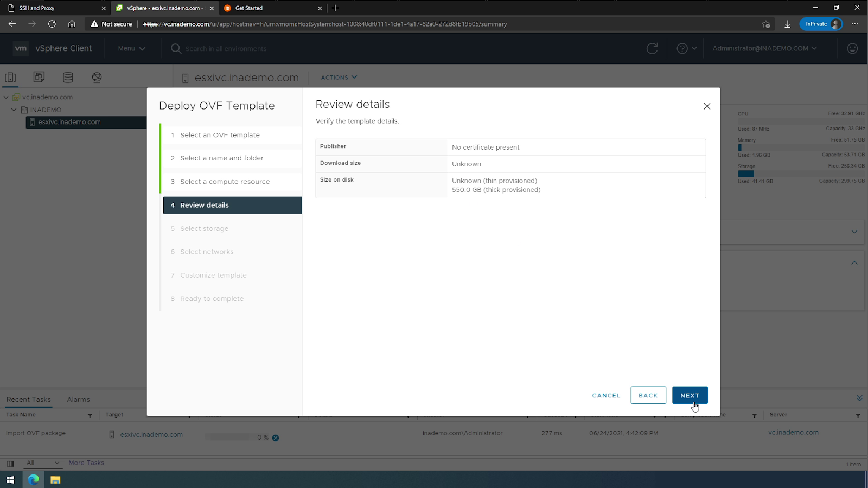Screen dimensions: 868x488
Task: Open a new browser tab
Action: (x=335, y=8)
